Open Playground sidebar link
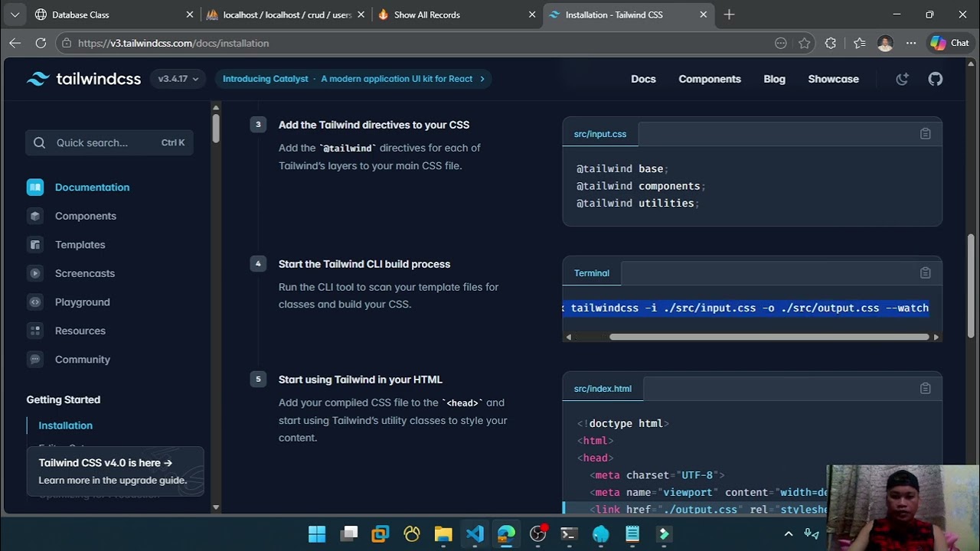This screenshot has height=551, width=980. click(83, 302)
